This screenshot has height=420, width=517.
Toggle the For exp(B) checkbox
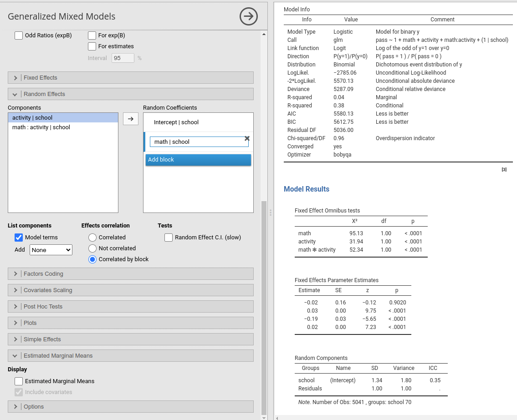pos(92,35)
